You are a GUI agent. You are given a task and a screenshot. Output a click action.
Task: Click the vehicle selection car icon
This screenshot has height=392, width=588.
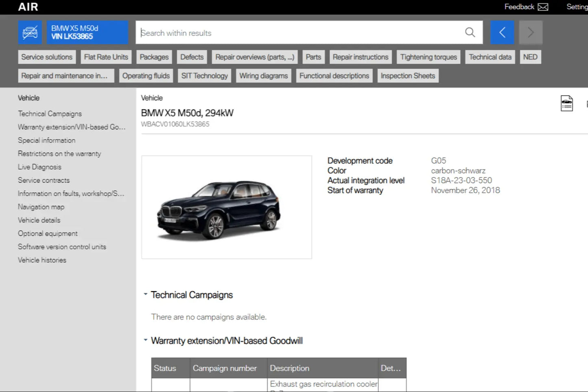click(x=30, y=33)
